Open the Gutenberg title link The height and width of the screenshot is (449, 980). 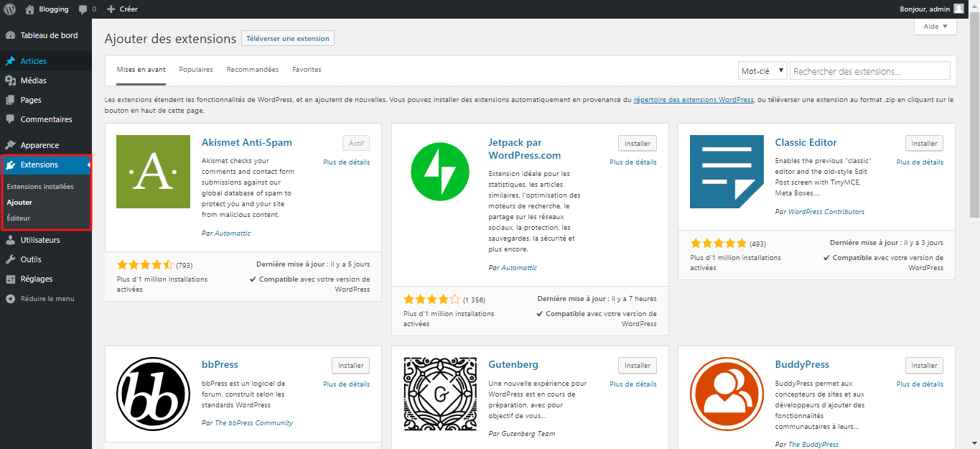pos(513,364)
